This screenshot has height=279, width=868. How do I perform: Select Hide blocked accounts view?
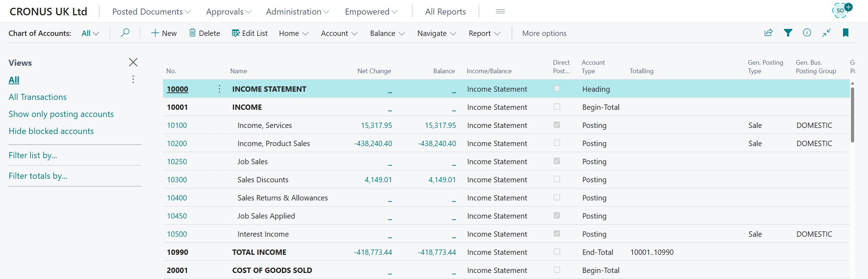pos(51,131)
